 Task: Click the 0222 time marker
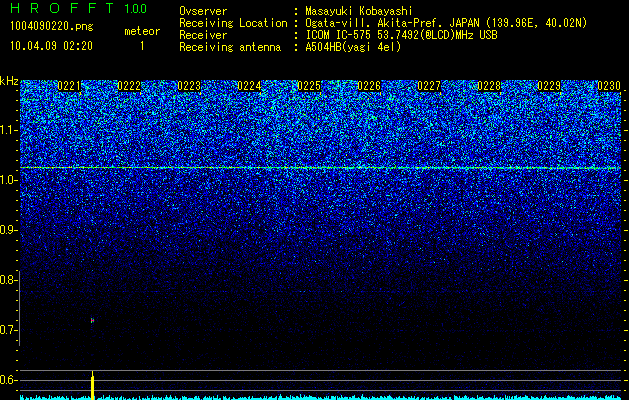click(129, 86)
